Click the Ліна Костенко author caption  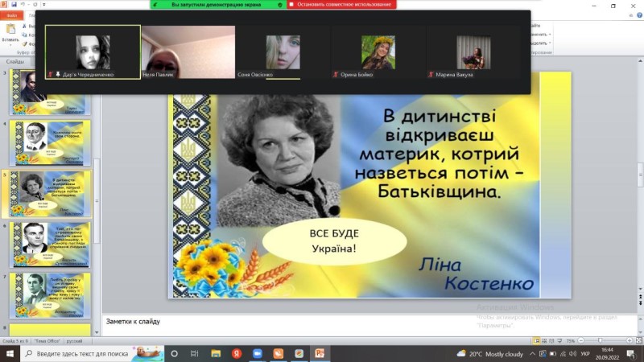click(477, 274)
